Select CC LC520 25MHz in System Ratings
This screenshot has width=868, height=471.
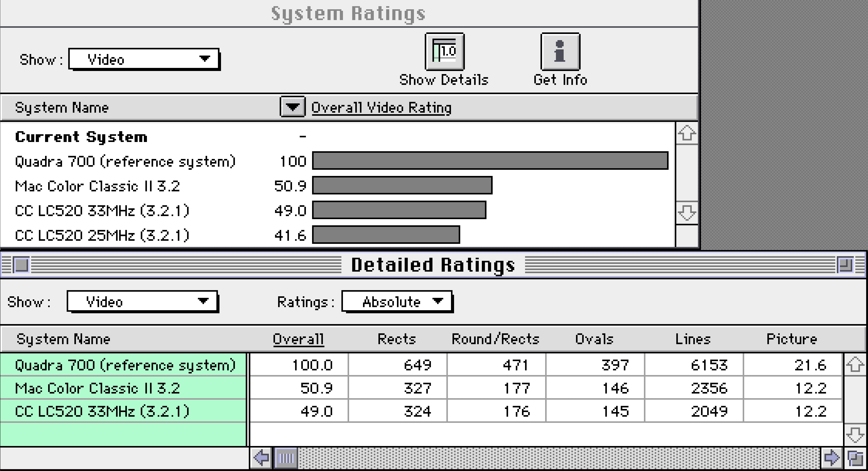[102, 235]
